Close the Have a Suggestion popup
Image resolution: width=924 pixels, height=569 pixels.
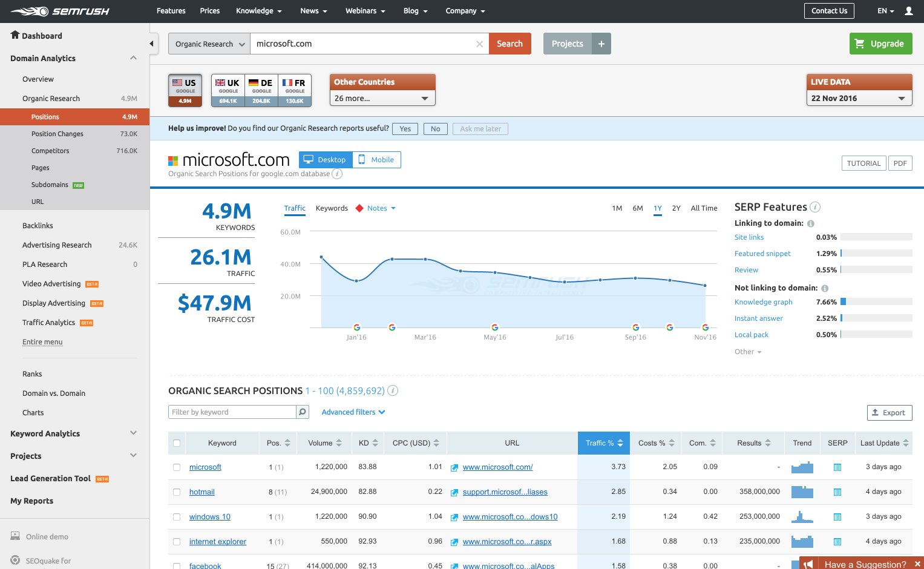click(917, 564)
